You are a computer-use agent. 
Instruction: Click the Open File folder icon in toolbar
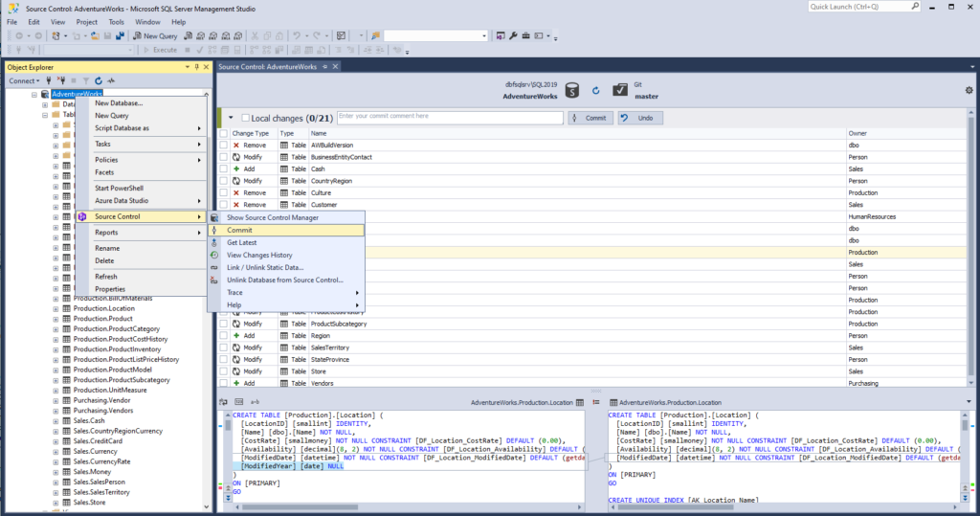[x=95, y=36]
